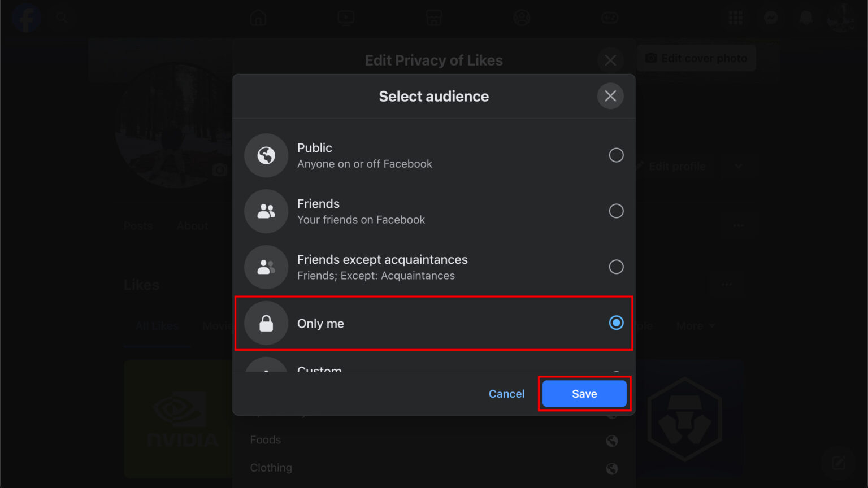Screen dimensions: 868x488
Task: Open the Groups icon in the navbar
Action: 522,18
